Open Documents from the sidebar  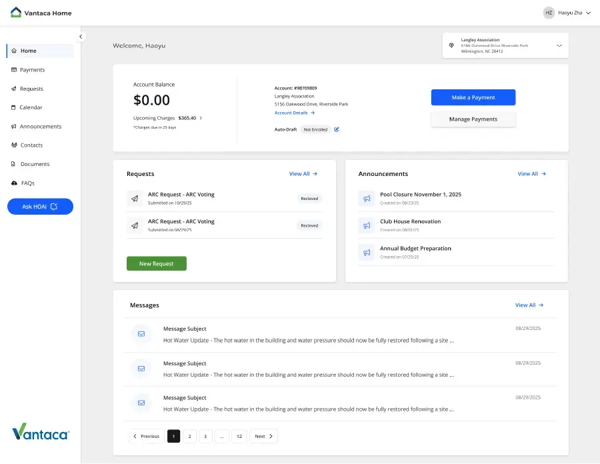(34, 164)
